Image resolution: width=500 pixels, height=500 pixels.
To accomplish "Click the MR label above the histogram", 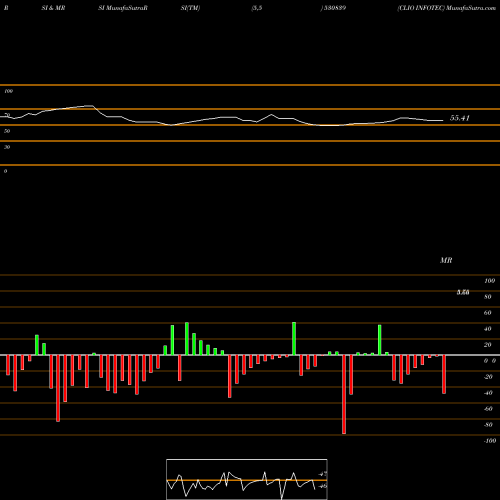I will point(446,260).
